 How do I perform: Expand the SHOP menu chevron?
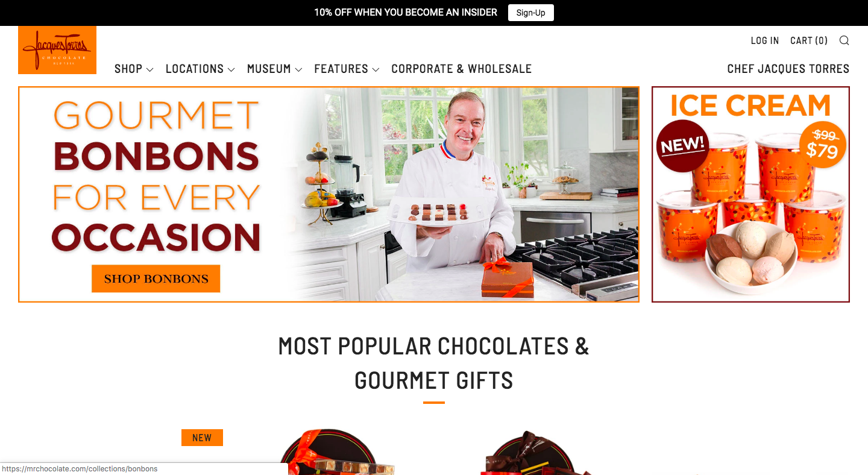point(150,70)
